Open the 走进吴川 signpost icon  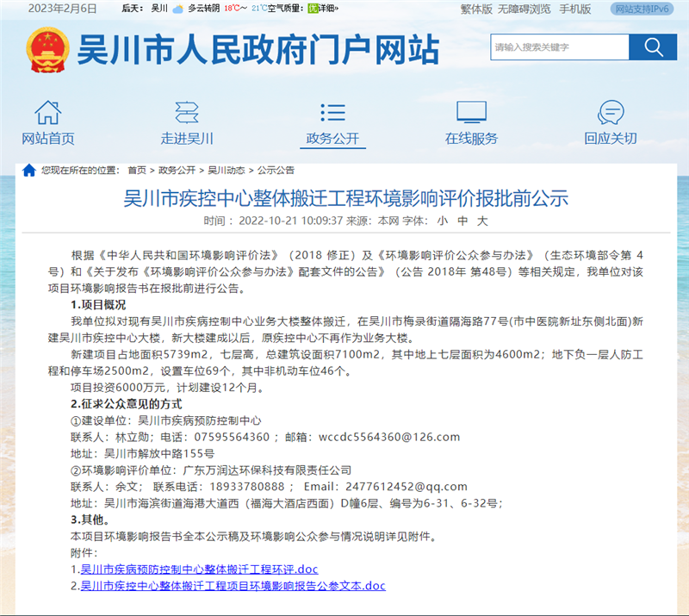pos(187,113)
